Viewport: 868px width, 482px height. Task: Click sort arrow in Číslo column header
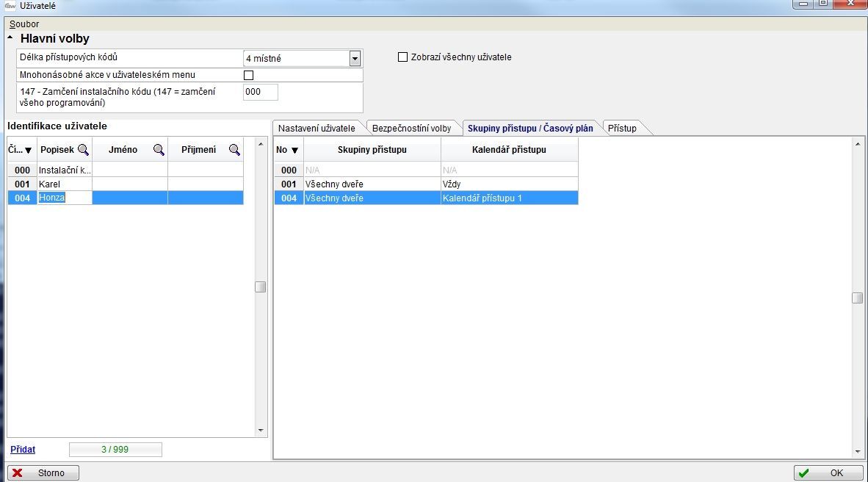29,151
